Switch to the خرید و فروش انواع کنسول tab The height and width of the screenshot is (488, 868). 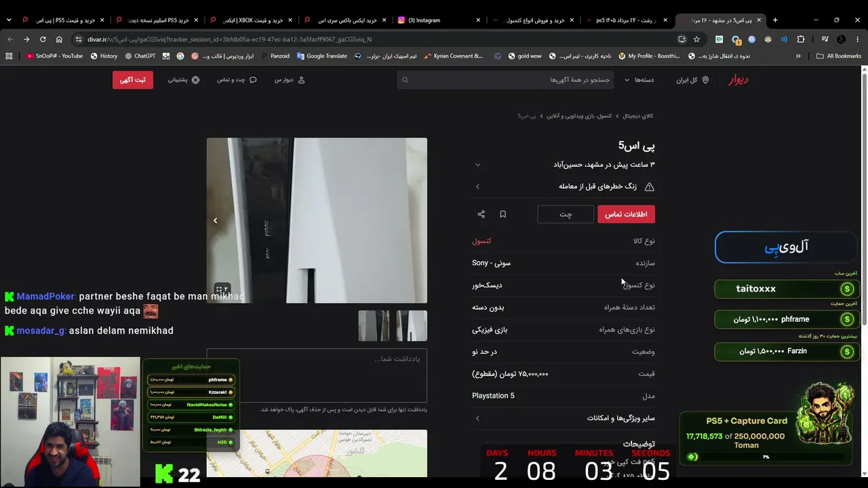[533, 20]
